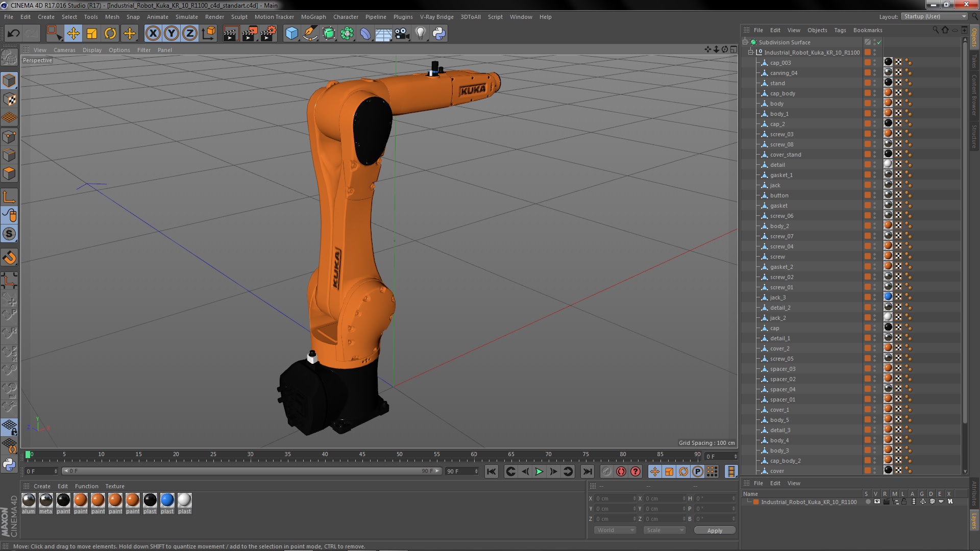The height and width of the screenshot is (551, 980).
Task: Toggle layer visibility eye for robot layer
Action: tap(877, 502)
